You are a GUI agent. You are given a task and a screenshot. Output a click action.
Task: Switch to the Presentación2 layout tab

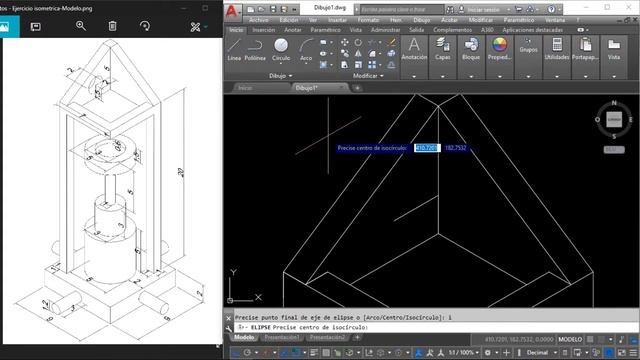coord(327,338)
